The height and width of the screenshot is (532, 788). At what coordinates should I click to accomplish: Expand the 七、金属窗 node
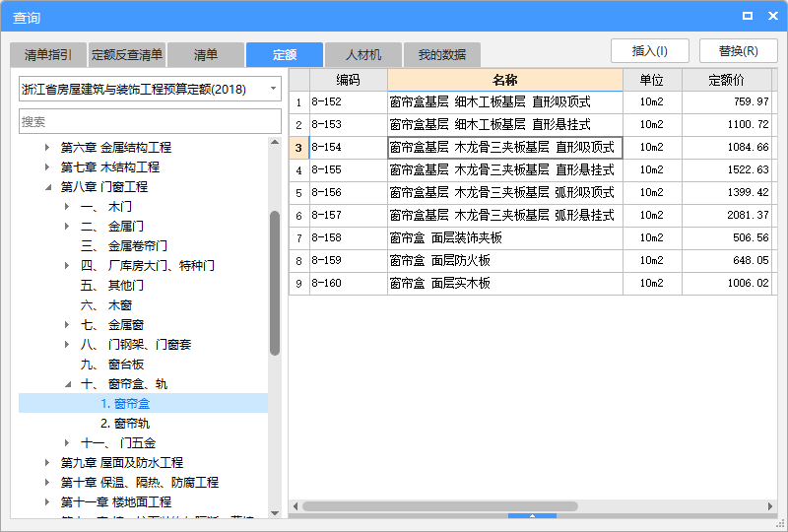click(67, 325)
